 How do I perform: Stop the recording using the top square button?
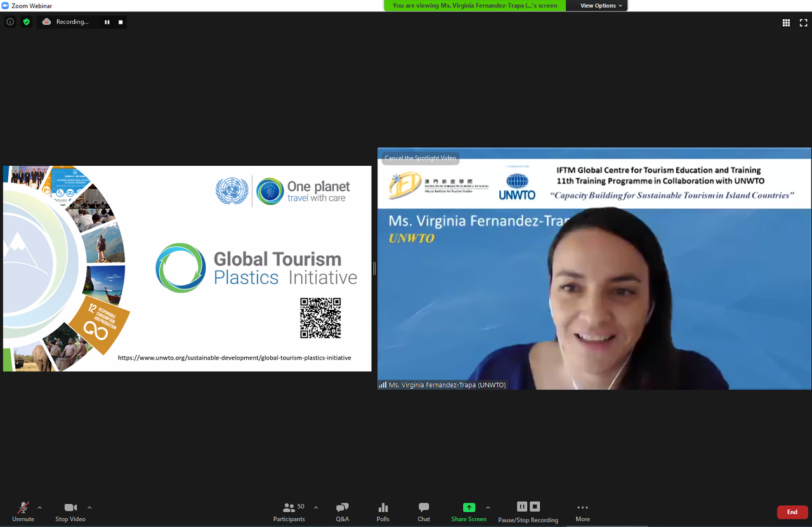point(121,22)
